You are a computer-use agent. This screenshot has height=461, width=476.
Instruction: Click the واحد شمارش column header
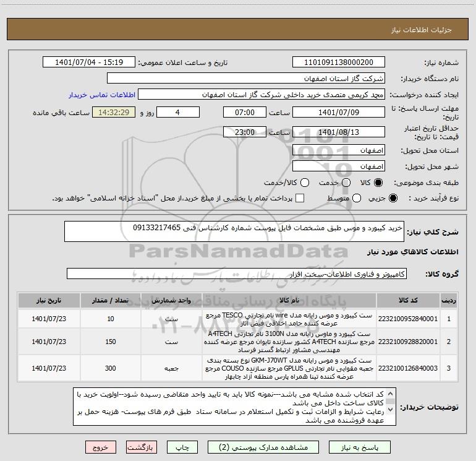click(x=171, y=300)
